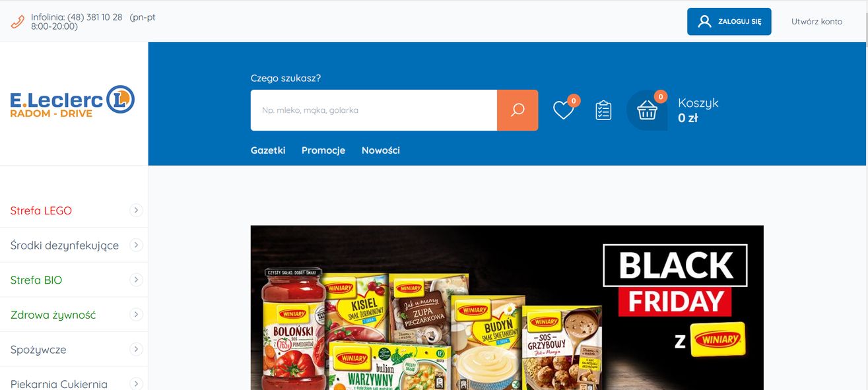Click the Koszyk 0 zł cart total

[x=698, y=110]
